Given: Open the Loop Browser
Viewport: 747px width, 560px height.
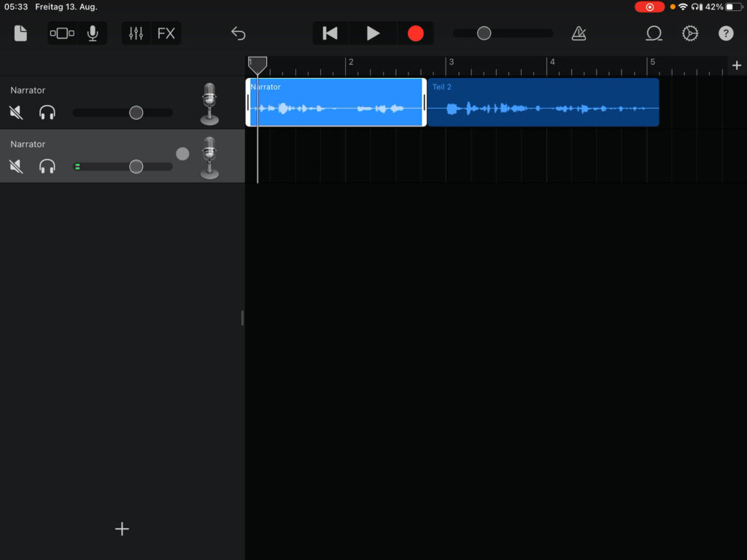Looking at the screenshot, I should point(654,34).
